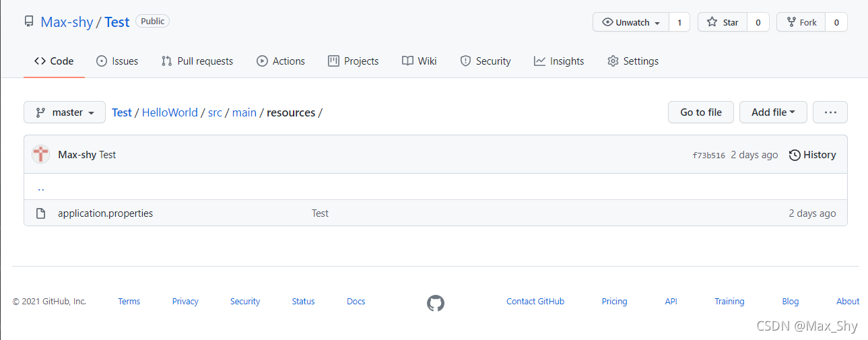Open the Projects tab

(354, 61)
